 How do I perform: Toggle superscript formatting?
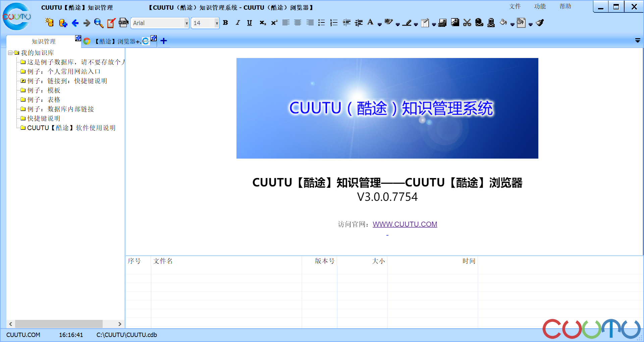coord(274,22)
